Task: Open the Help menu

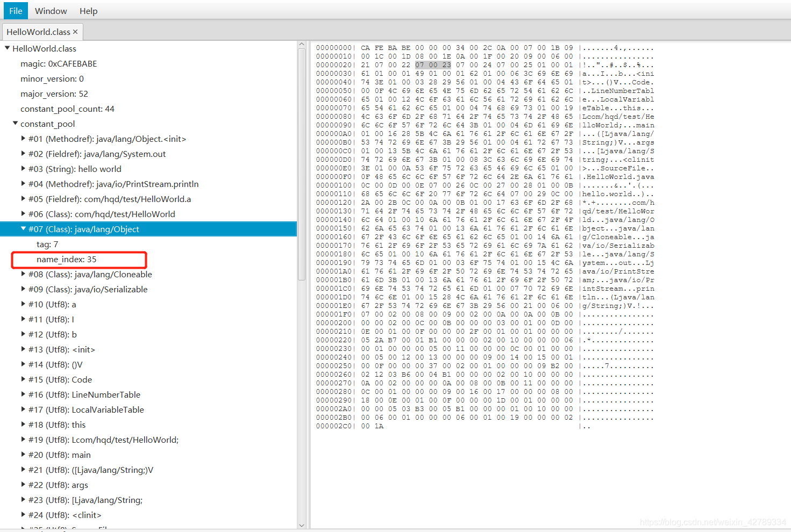Action: (88, 11)
